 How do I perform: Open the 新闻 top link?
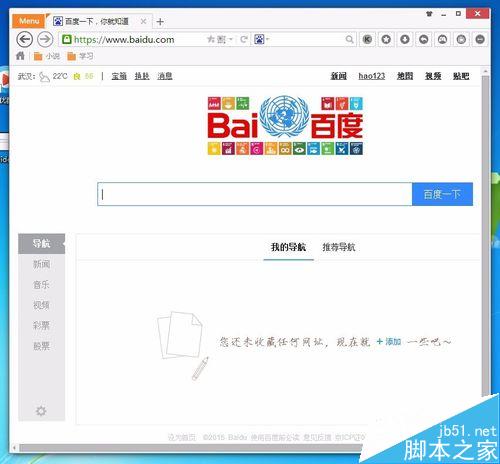(339, 76)
